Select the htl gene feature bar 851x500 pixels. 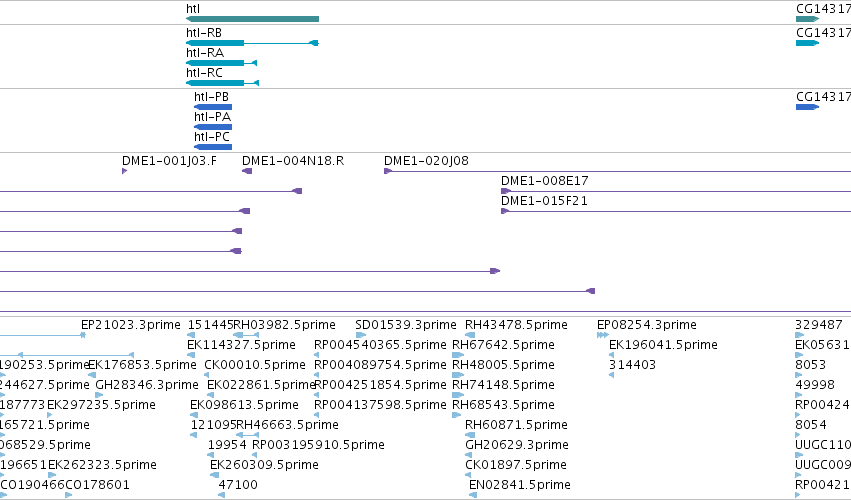252,19
